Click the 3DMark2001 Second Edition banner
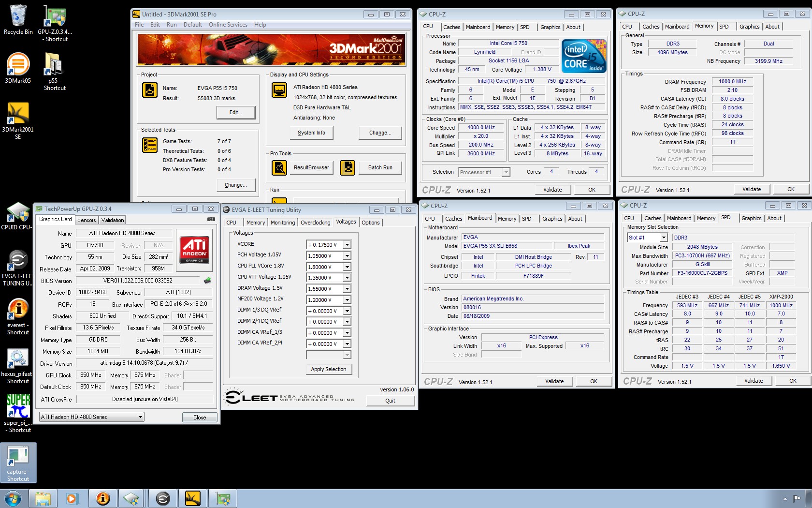Screen dimensions: 812x508 (x=271, y=49)
